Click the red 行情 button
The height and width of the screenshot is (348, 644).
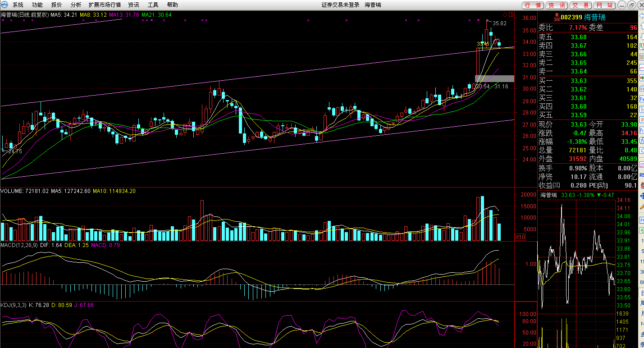(533, 5)
